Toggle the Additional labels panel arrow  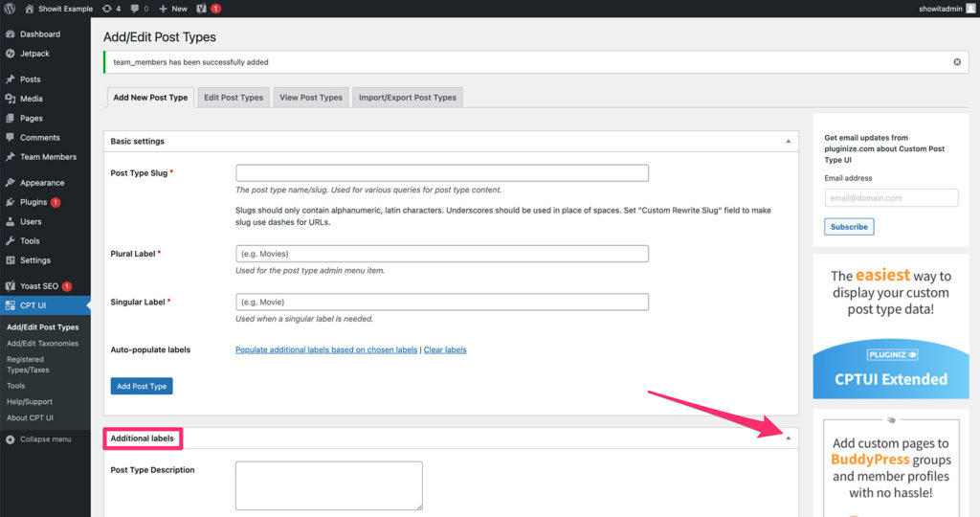789,438
